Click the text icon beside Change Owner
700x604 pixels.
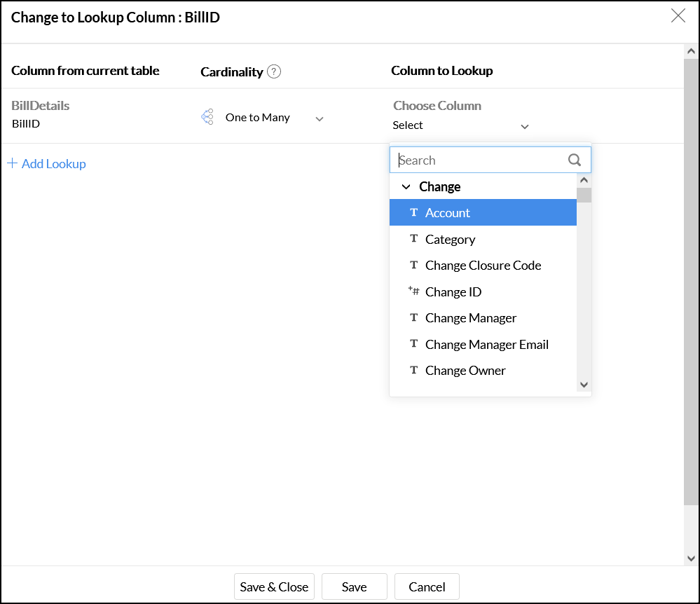click(x=413, y=370)
